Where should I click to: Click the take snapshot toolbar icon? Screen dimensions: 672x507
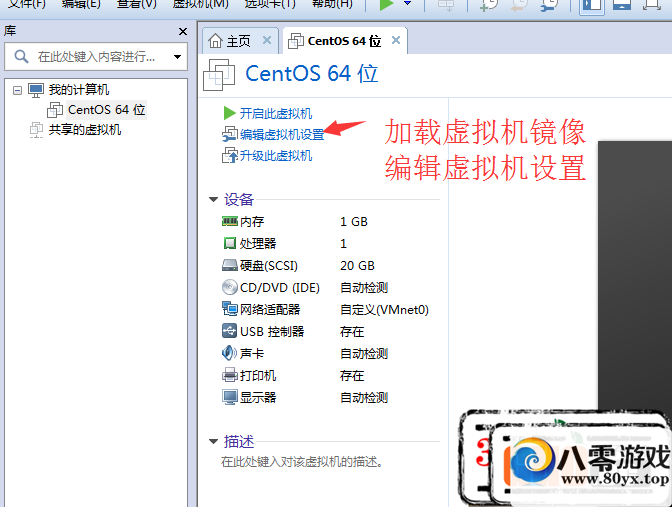click(x=489, y=4)
